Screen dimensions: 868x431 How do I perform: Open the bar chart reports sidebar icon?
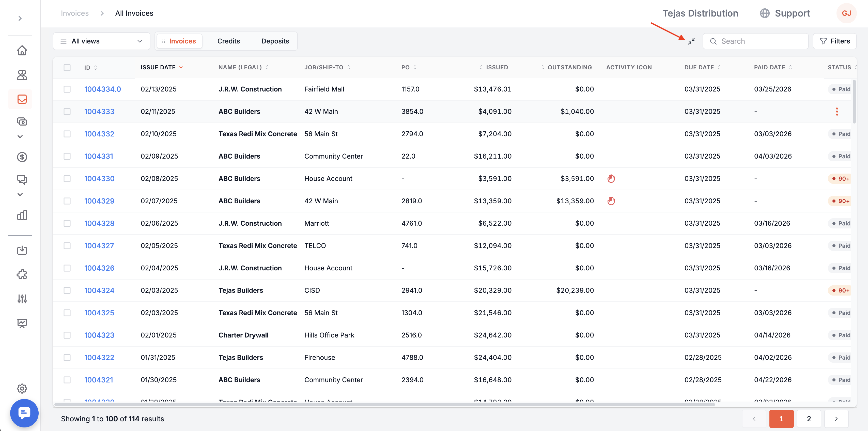click(x=22, y=215)
